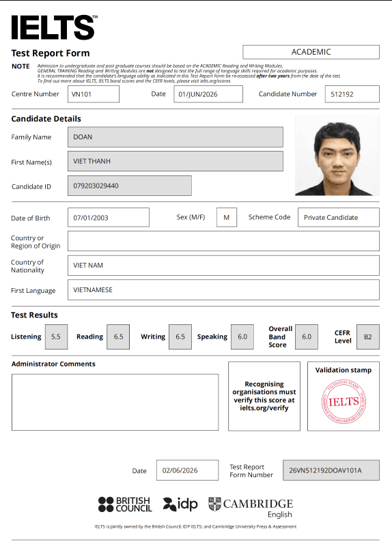
Task: Click the ielts.org/scores text in the note
Action: [215, 81]
